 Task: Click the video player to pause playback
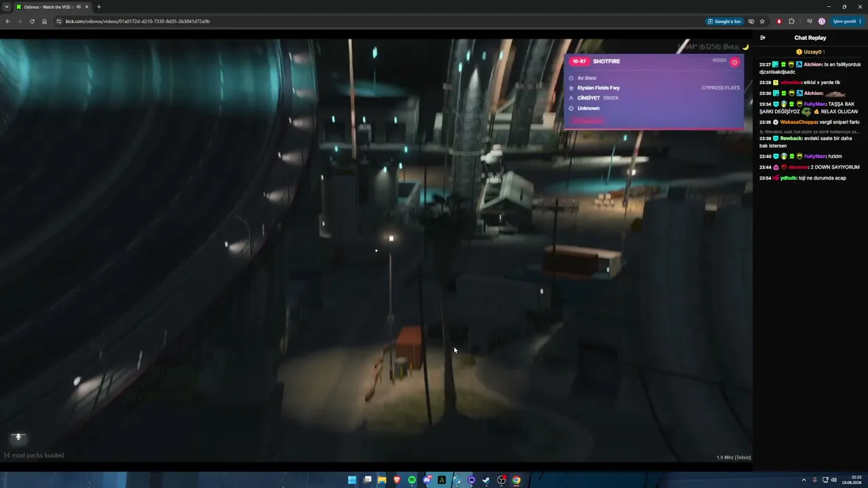tap(376, 251)
